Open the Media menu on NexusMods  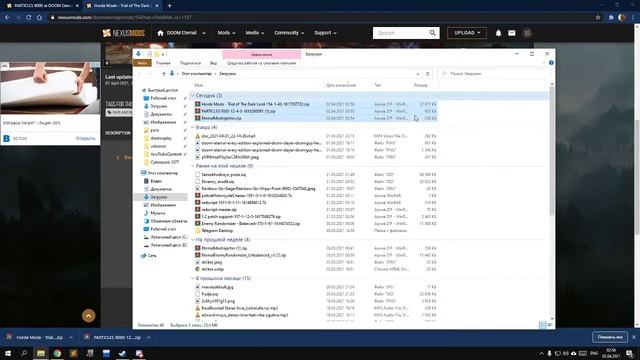255,33
